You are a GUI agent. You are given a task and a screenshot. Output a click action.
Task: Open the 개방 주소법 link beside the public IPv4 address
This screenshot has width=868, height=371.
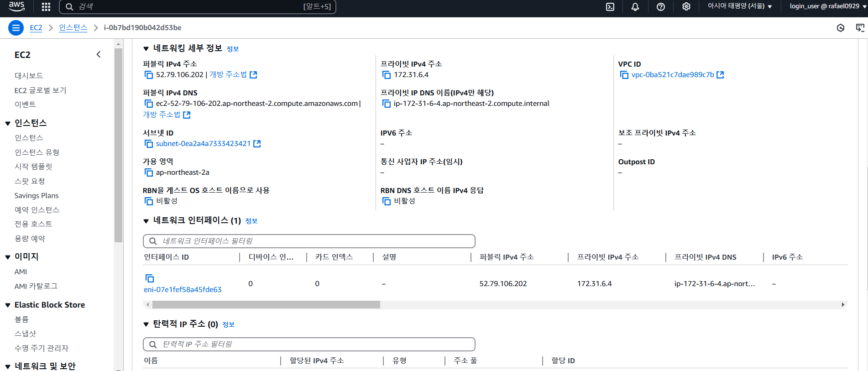(228, 75)
